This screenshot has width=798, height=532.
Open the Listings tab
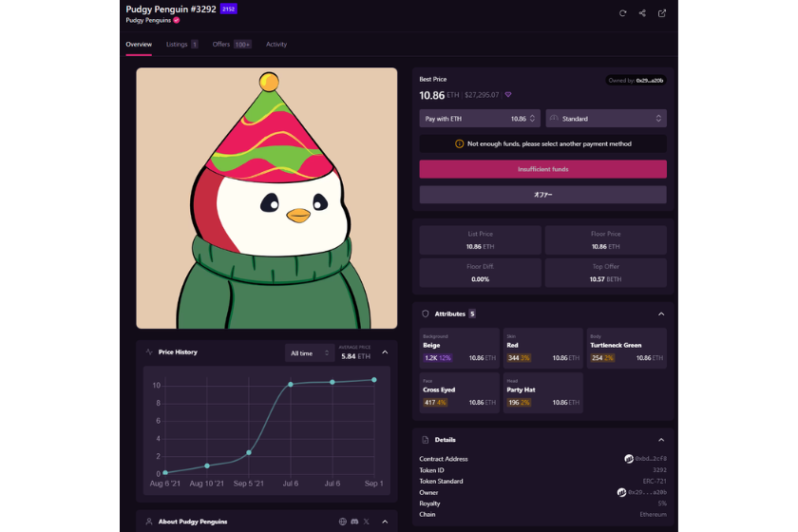(181, 45)
